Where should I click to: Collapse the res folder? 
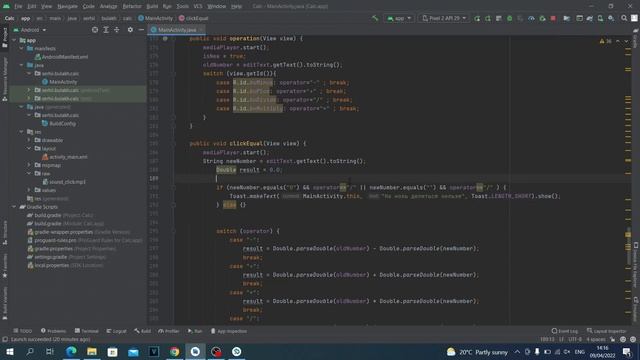click(22, 132)
